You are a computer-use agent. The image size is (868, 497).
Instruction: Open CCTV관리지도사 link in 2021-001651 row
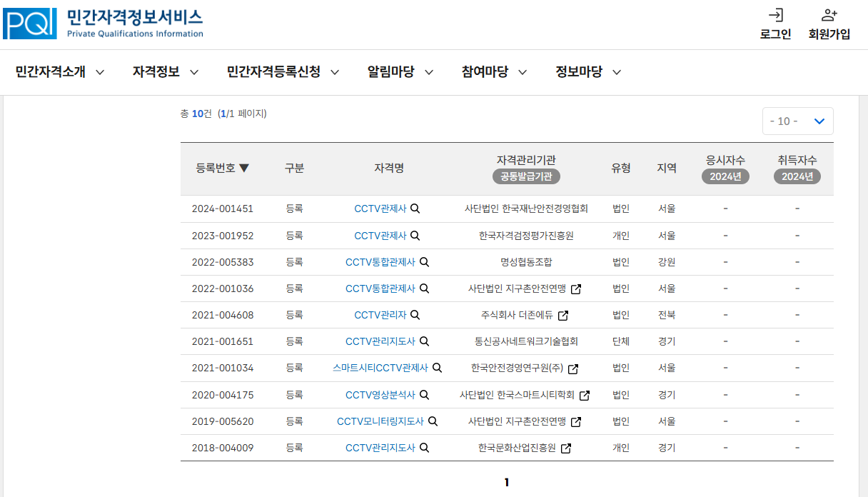(380, 341)
